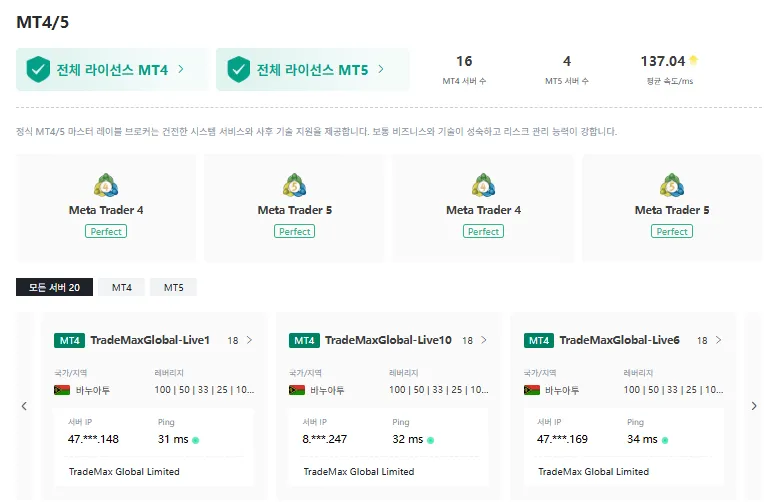Click Perfect badge on second Meta Trader 5 card
Image resolution: width=770 pixels, height=502 pixels.
(x=672, y=231)
